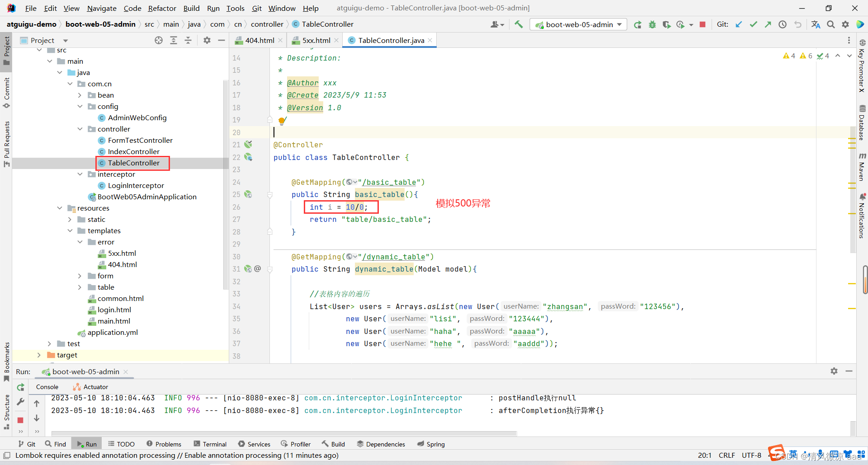Click the Build project hammer icon
Image resolution: width=868 pixels, height=465 pixels.
point(519,24)
